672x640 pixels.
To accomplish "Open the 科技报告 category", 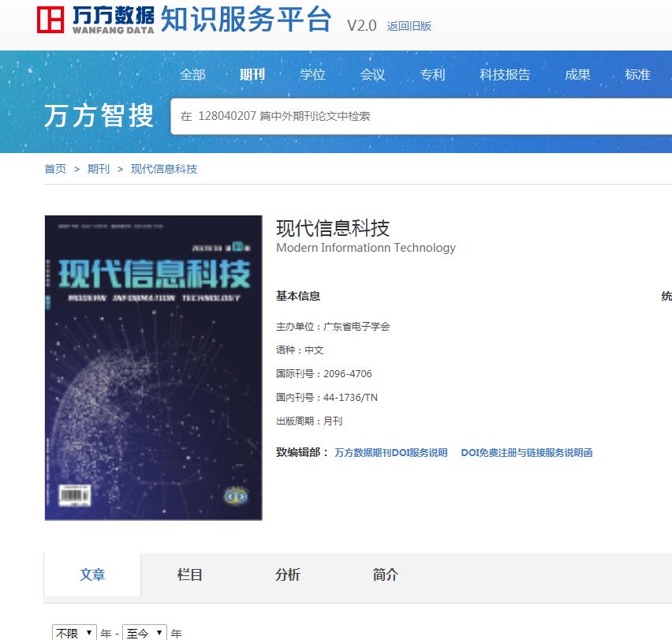I will (505, 75).
